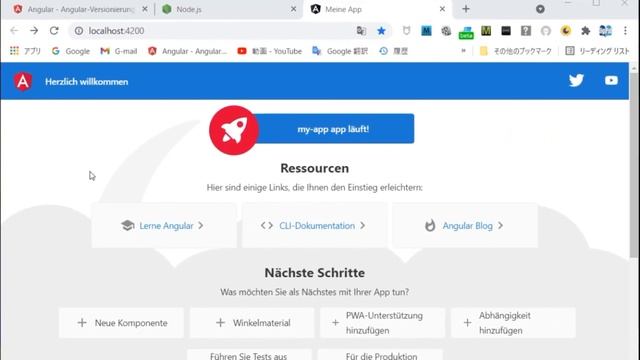Viewport: 640px width, 360px height.
Task: Select the Winkelmaterial card
Action: pos(252,322)
